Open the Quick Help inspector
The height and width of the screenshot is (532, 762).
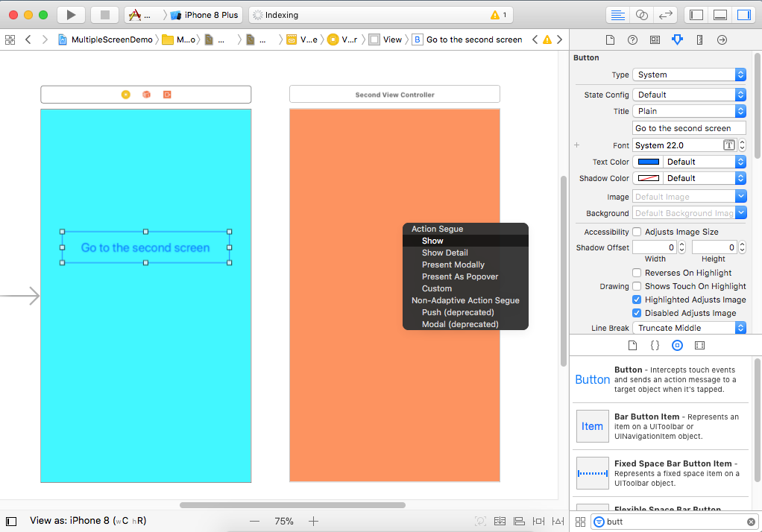(632, 39)
